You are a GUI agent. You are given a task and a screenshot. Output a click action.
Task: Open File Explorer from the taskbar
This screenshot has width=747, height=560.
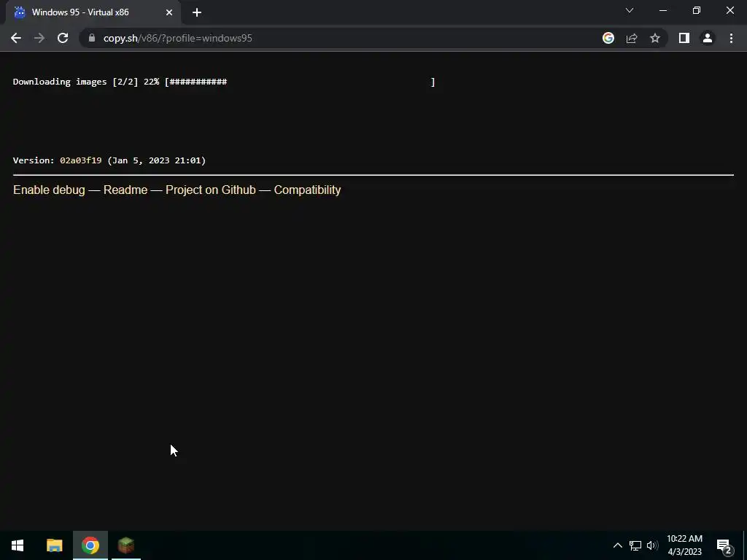[x=54, y=545]
